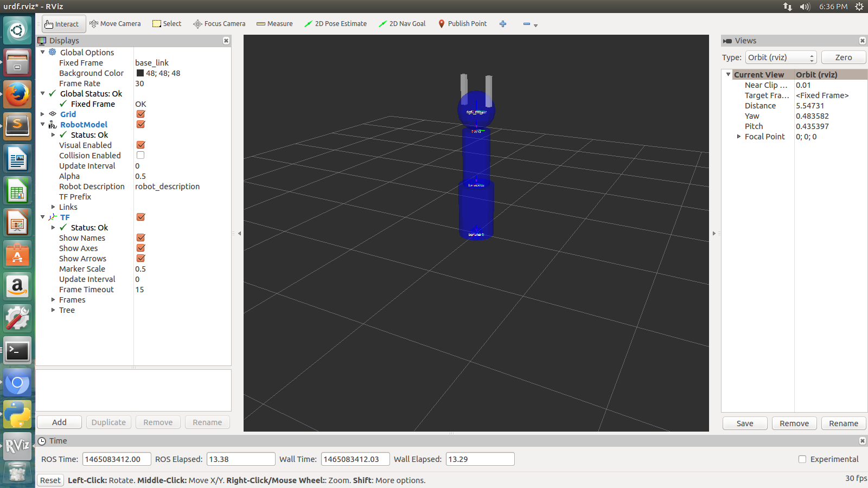Expand the Grid display properties

pyautogui.click(x=43, y=114)
